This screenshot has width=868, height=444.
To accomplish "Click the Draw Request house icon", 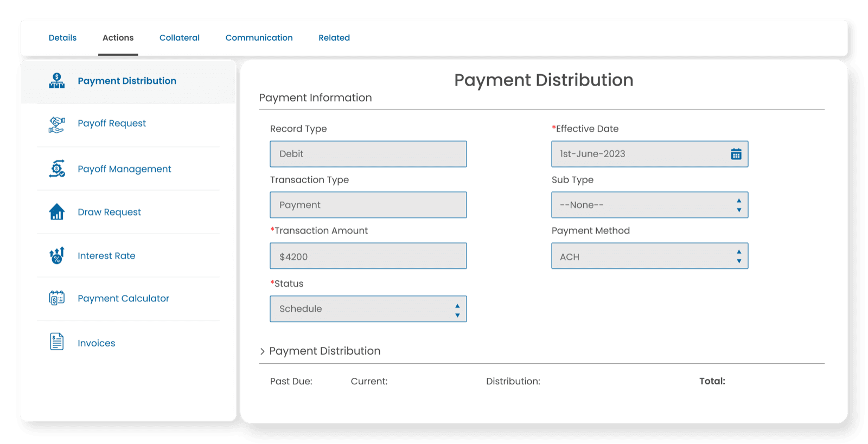I will [56, 212].
